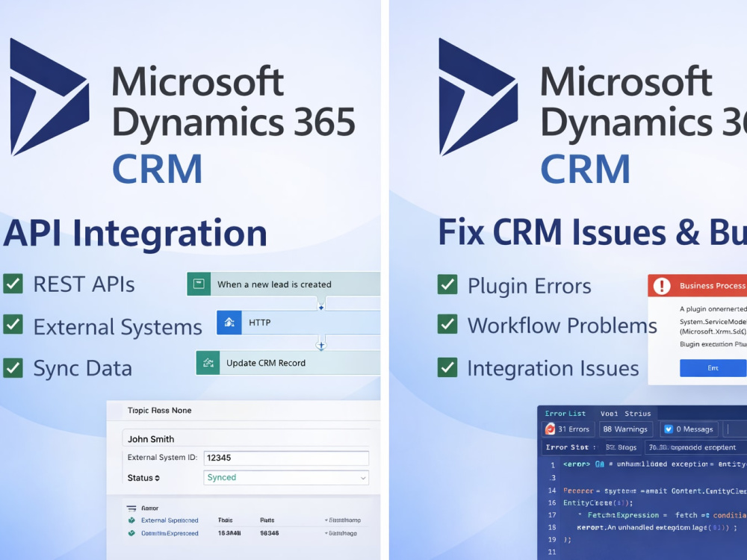Click the Update CRM Record step icon
Viewport: 747px width, 560px height.
pyautogui.click(x=208, y=363)
